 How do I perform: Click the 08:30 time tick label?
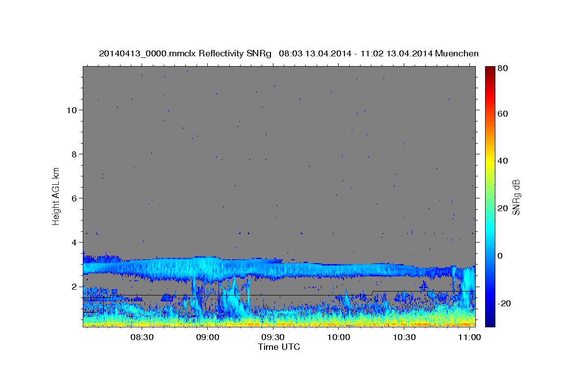tap(142, 338)
